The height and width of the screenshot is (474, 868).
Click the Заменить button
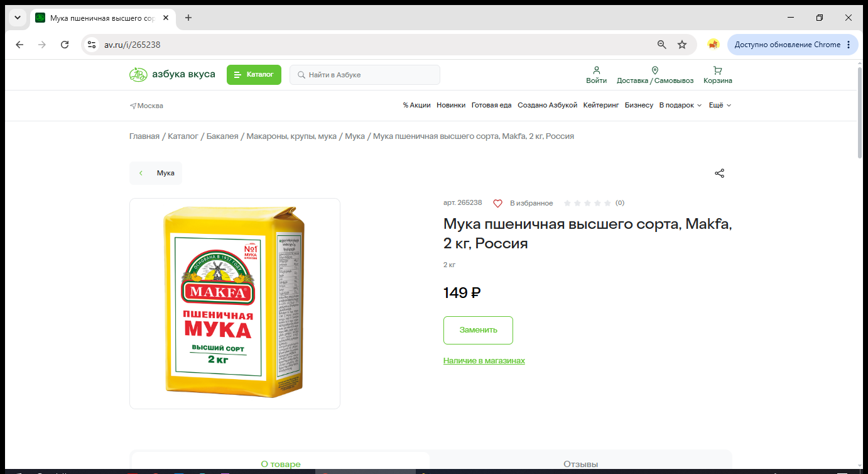click(478, 330)
